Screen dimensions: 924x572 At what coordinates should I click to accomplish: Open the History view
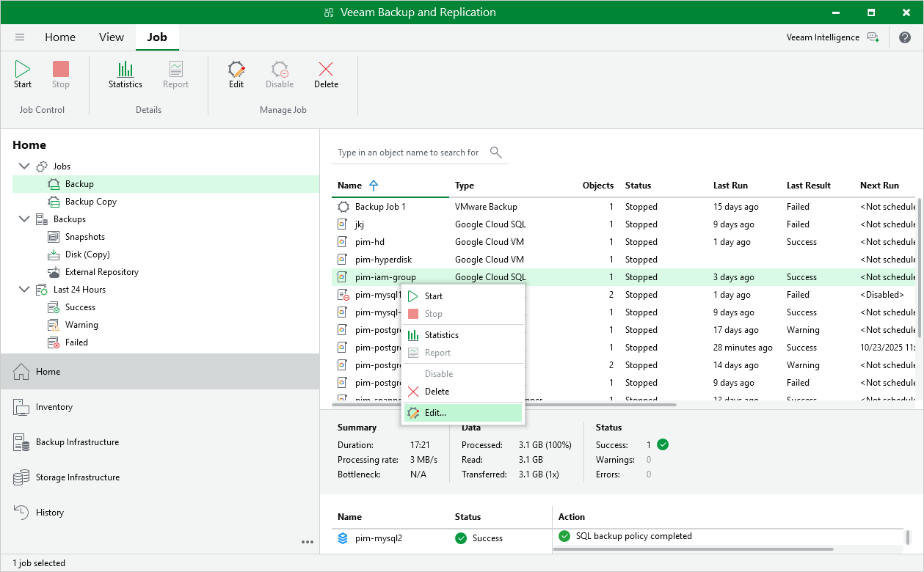(x=160, y=513)
